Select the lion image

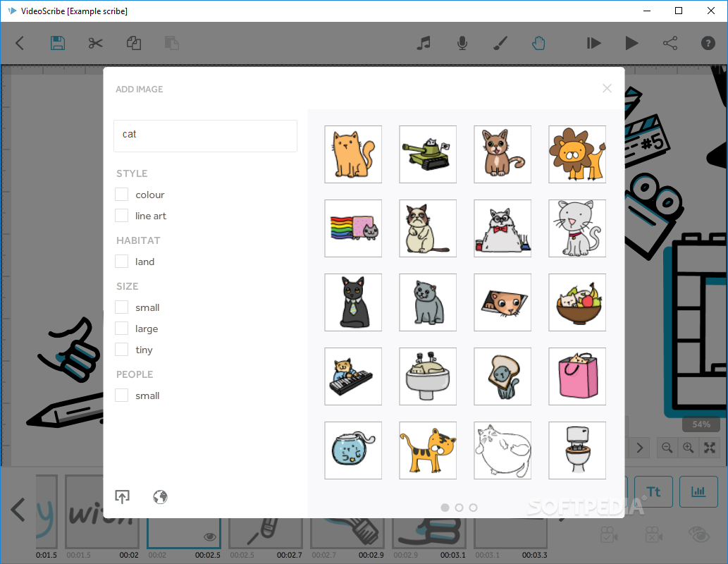578,154
